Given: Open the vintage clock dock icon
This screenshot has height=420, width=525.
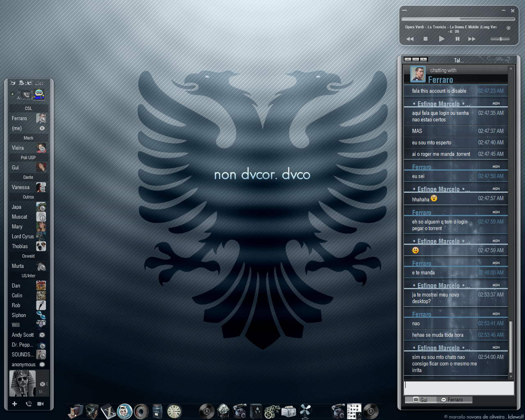Looking at the screenshot, I should click(x=174, y=411).
